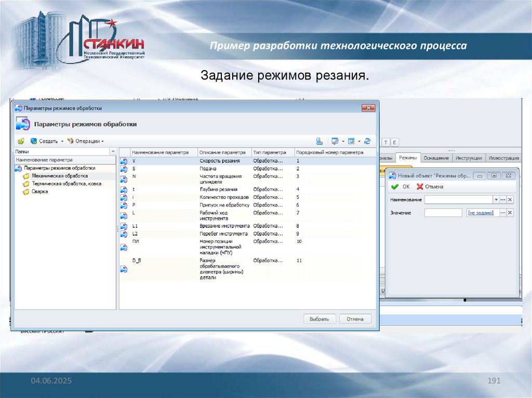
Task: Click the row icon for parameter S
Action: coord(124,169)
